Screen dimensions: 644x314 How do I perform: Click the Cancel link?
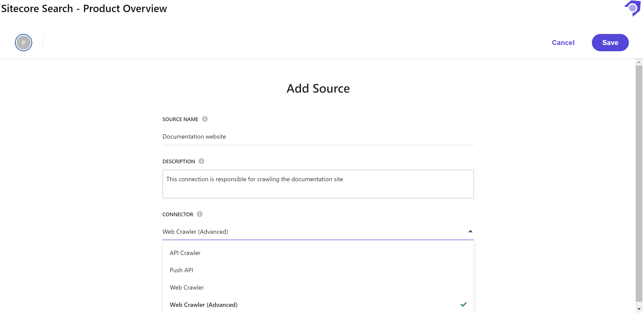[563, 43]
